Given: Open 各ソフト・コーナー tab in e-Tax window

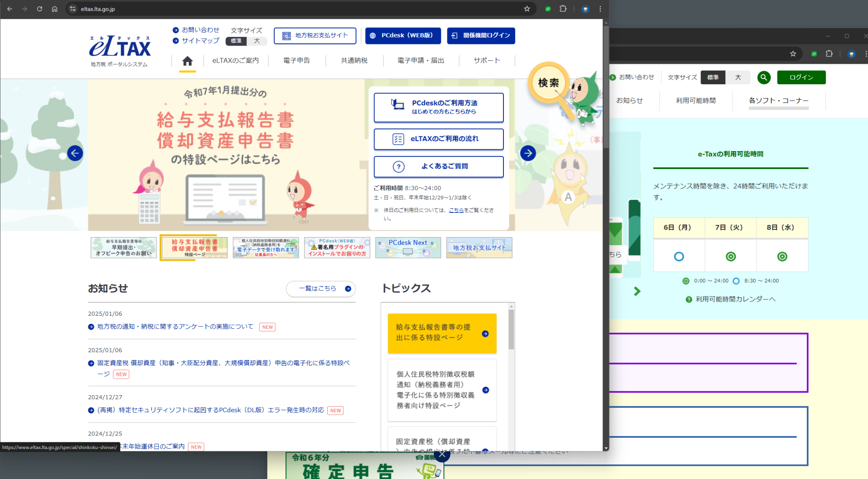Looking at the screenshot, I should pos(779,100).
